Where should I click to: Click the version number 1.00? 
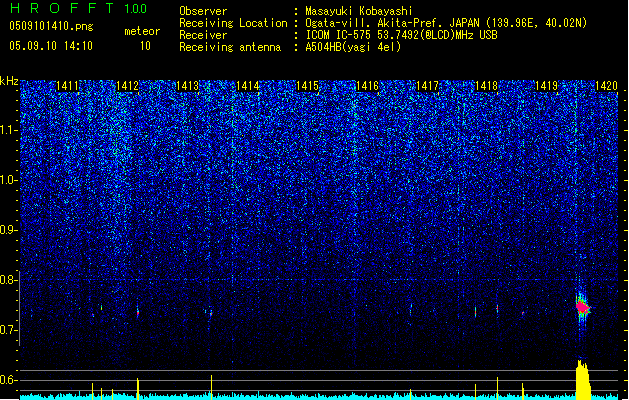click(136, 8)
